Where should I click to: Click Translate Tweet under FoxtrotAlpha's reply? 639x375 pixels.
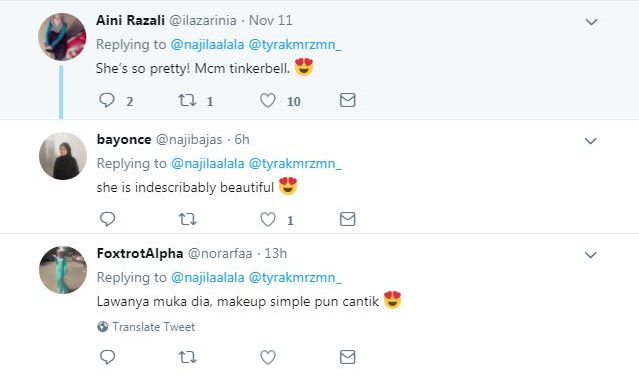(146, 327)
